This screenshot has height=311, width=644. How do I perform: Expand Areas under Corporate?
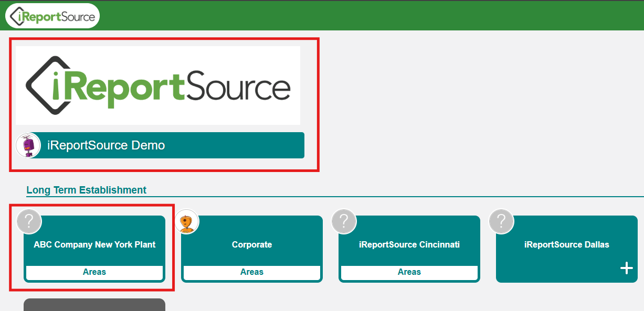[x=252, y=272]
